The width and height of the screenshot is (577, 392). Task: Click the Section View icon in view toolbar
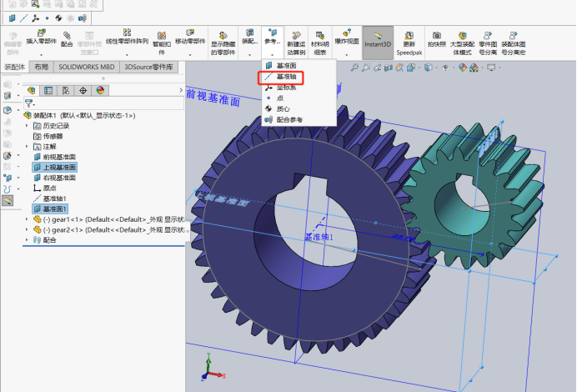pyautogui.click(x=389, y=68)
